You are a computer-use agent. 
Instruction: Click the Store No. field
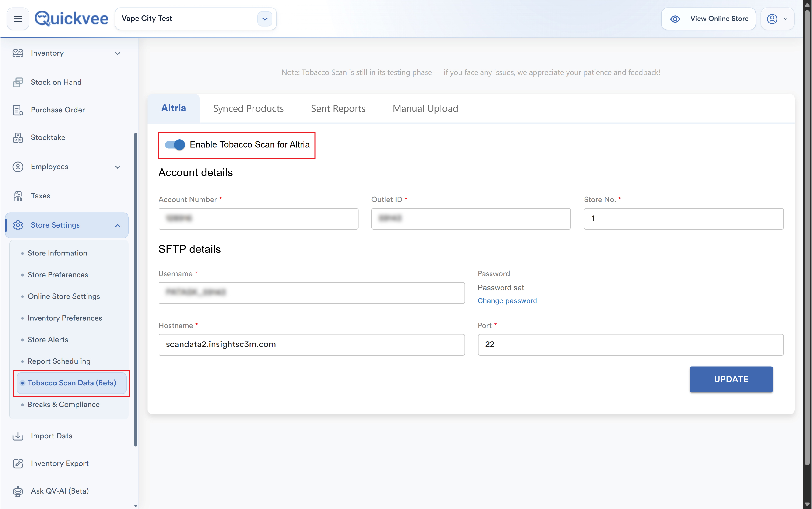(x=684, y=219)
